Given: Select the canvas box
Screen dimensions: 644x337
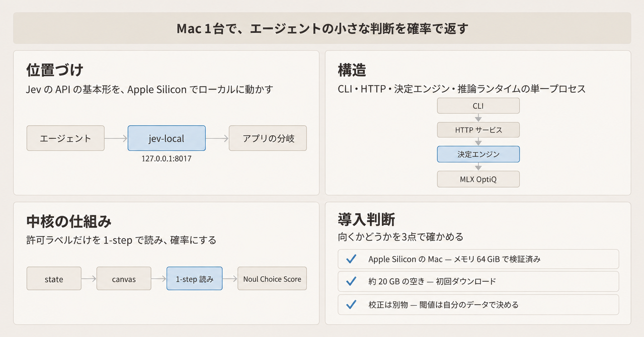Looking at the screenshot, I should coord(124,279).
